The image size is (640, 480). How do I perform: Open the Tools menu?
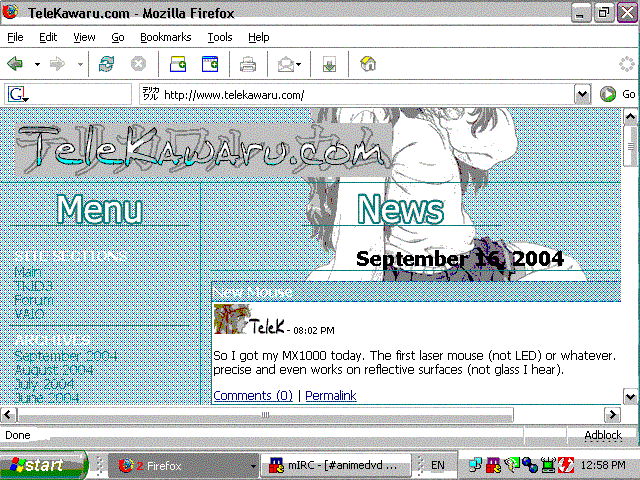(x=219, y=37)
